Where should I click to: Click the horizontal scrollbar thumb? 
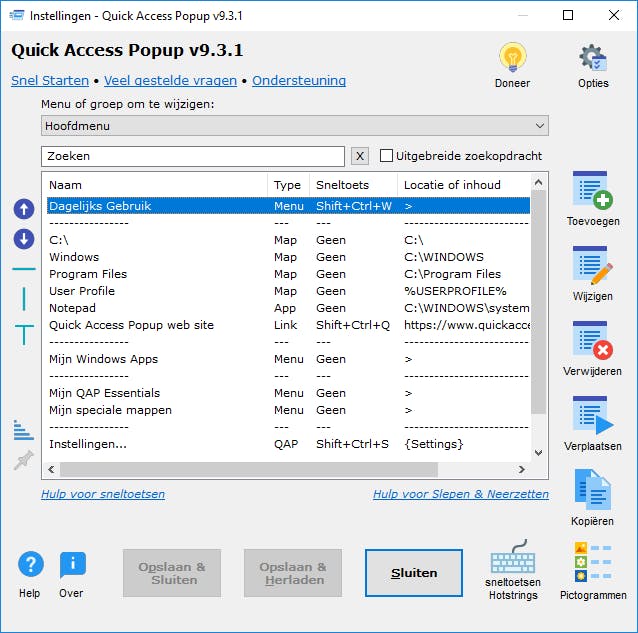pyautogui.click(x=249, y=469)
